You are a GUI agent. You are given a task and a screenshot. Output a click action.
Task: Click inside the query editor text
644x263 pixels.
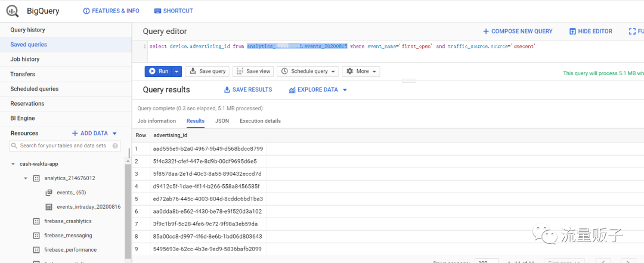(x=342, y=47)
